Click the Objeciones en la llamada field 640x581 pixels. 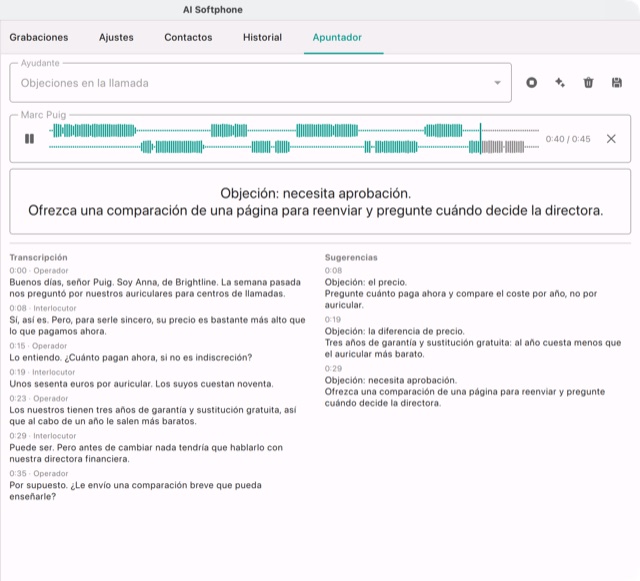tap(260, 83)
